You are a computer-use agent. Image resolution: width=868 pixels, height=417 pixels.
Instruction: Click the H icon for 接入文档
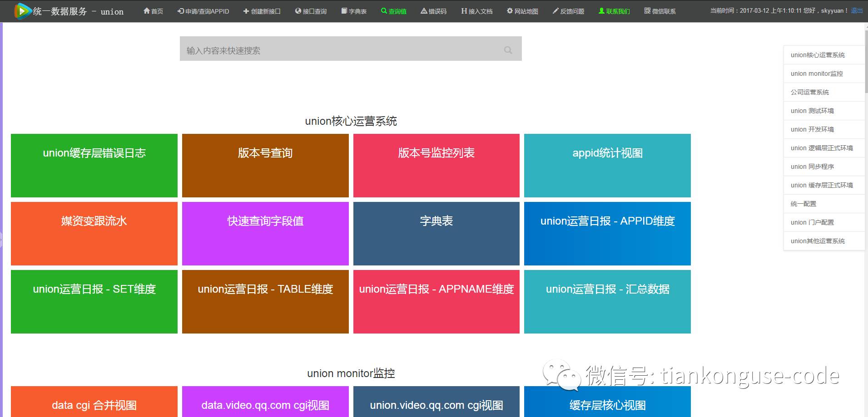click(x=464, y=11)
